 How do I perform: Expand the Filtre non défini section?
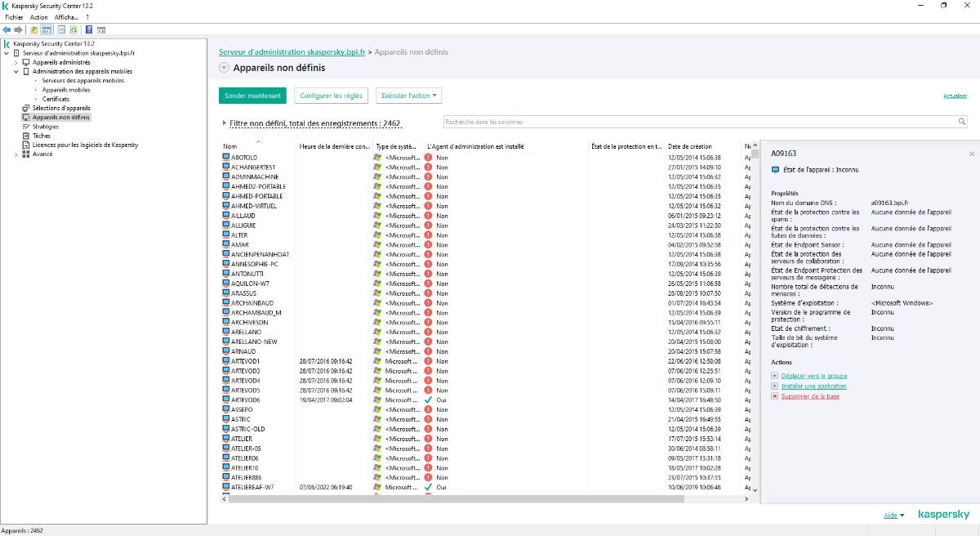click(x=225, y=123)
